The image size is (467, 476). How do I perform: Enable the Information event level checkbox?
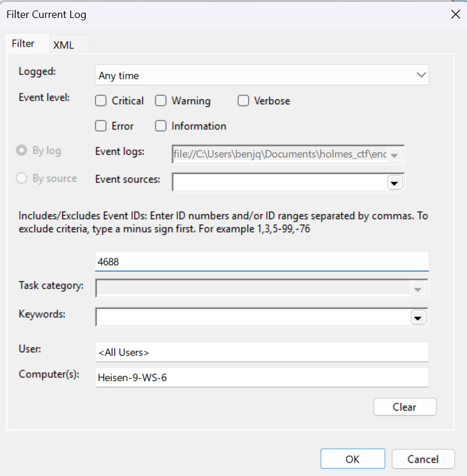[x=161, y=126]
